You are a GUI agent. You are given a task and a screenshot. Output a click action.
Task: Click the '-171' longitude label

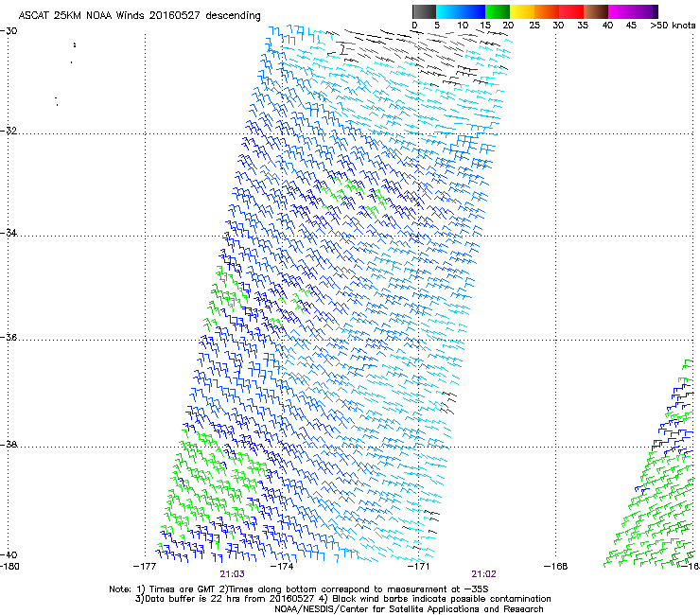[x=419, y=567]
